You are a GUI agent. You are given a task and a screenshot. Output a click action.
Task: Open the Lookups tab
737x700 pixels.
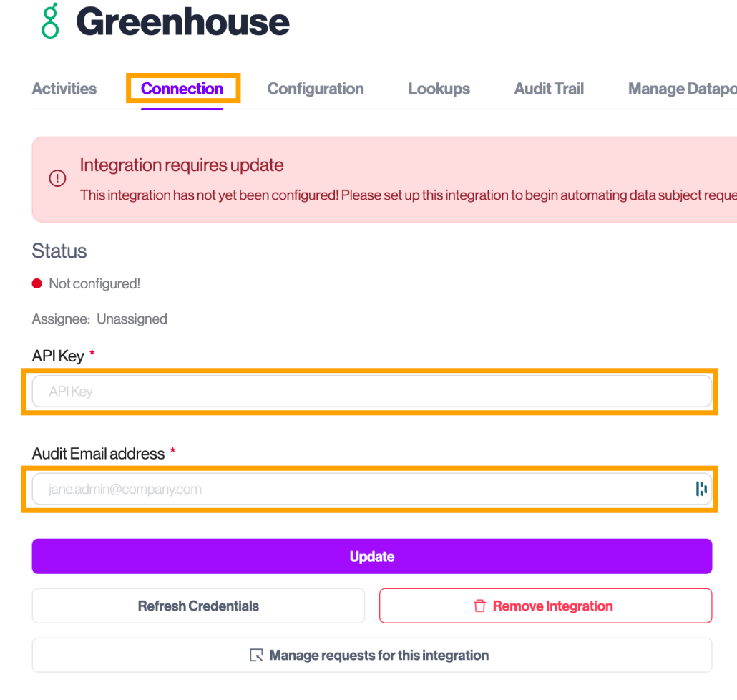point(439,89)
